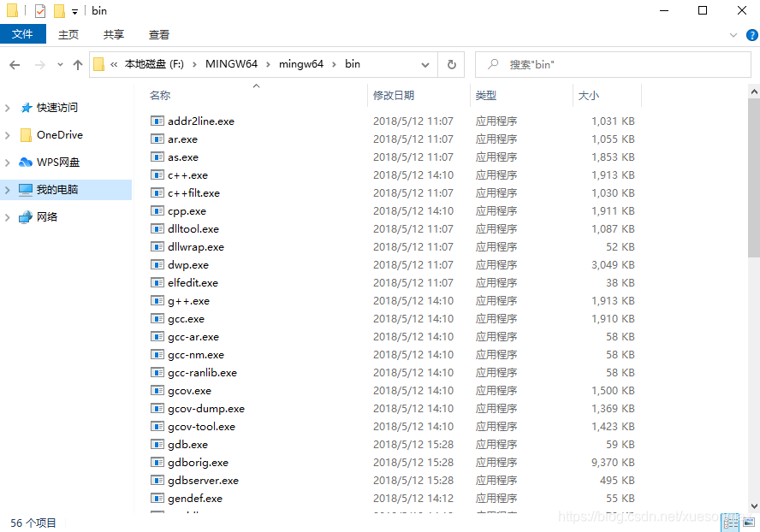This screenshot has height=532, width=760.
Task: Click the addr2line.exe file icon
Action: click(x=157, y=121)
